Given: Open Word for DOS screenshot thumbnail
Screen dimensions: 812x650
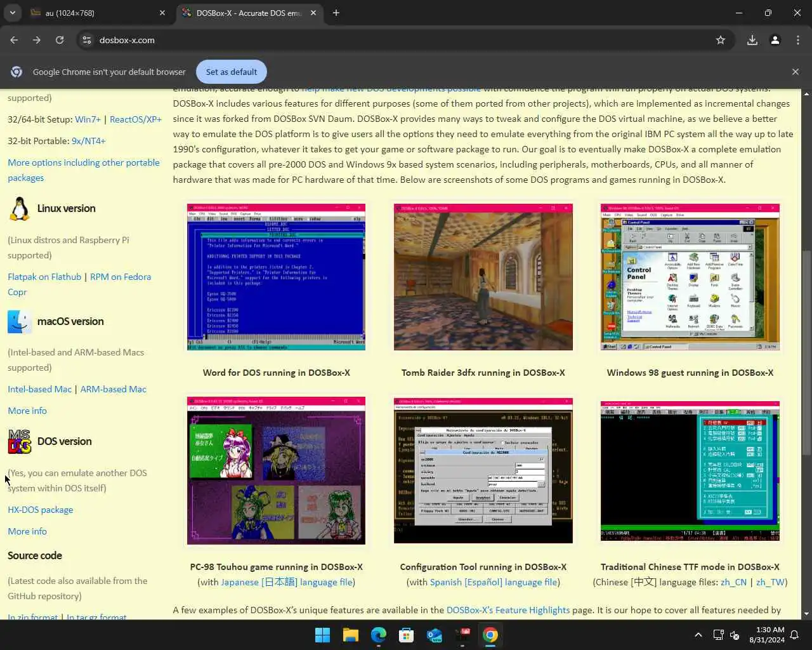Looking at the screenshot, I should click(276, 277).
